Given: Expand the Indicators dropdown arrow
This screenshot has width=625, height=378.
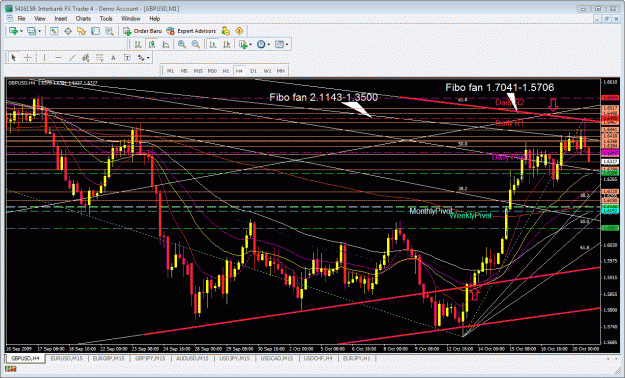Looking at the screenshot, I should [250, 45].
